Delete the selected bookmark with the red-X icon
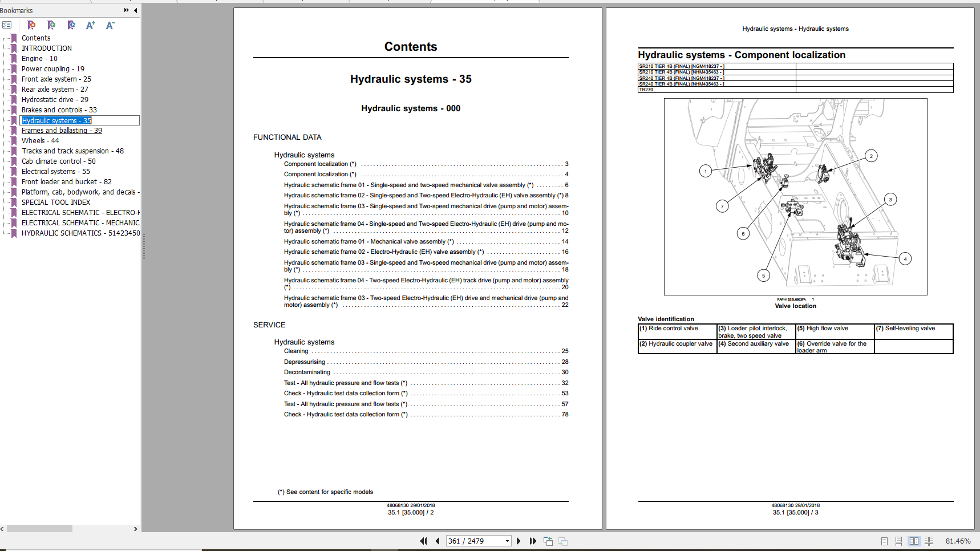This screenshot has width=980, height=551. pyautogui.click(x=31, y=25)
